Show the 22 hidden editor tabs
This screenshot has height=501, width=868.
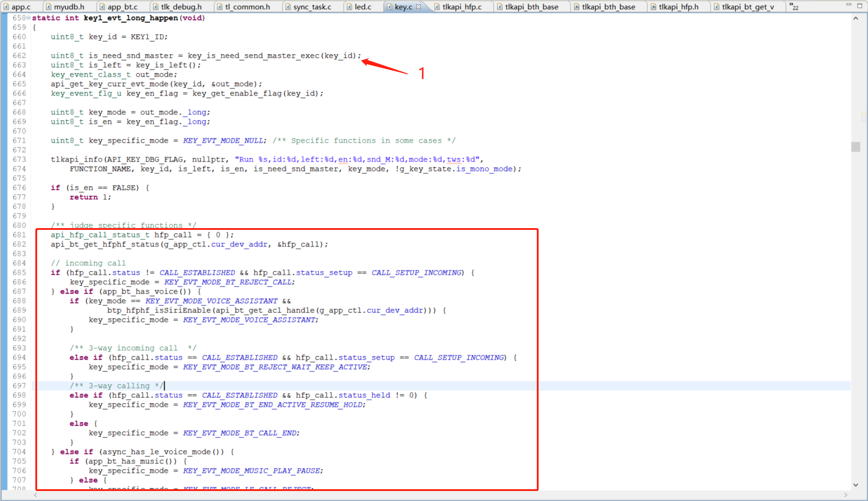(x=794, y=6)
